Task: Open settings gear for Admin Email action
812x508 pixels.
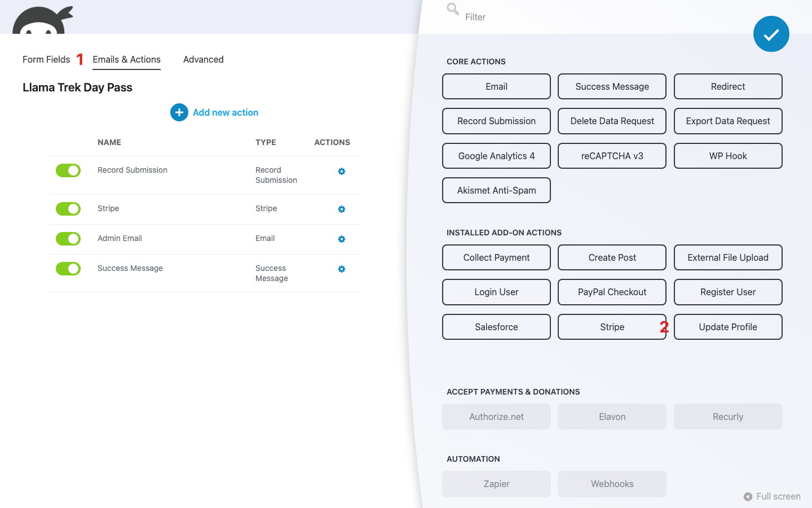Action: point(342,239)
